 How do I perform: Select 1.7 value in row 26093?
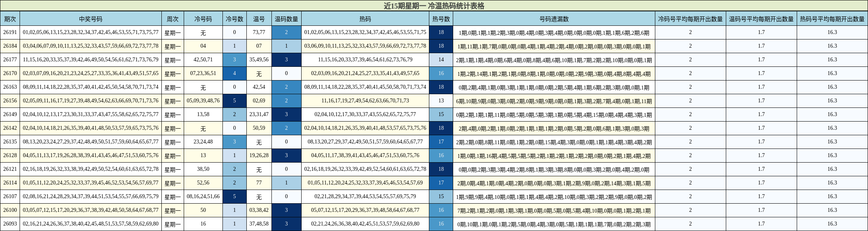coord(761,224)
